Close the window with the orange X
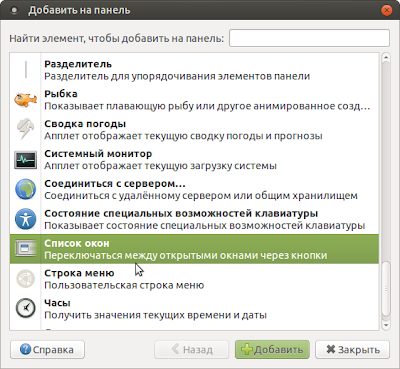 [387, 10]
